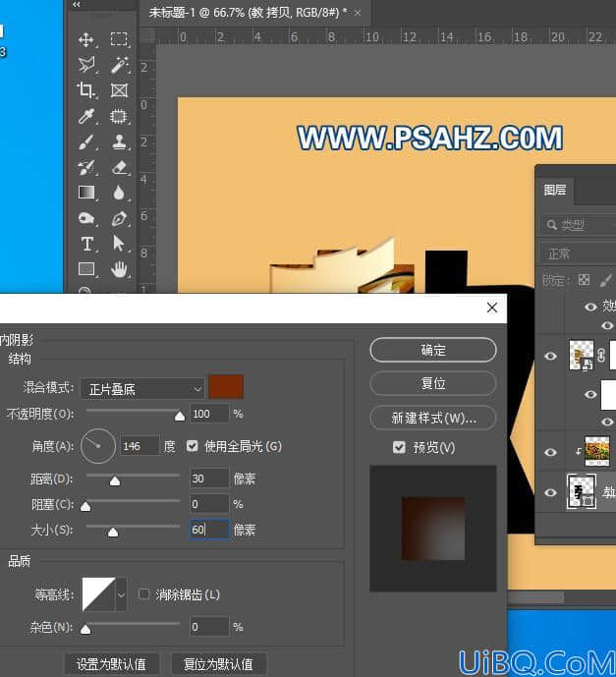The width and height of the screenshot is (616, 677).
Task: Click the 不透明度 opacity slider handle
Action: 180,417
